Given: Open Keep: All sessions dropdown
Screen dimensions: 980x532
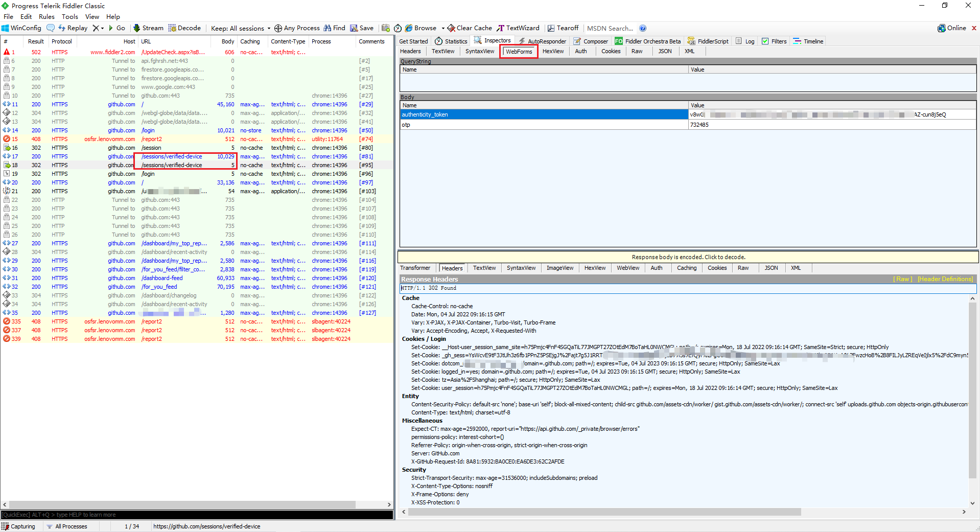Looking at the screenshot, I should click(241, 28).
